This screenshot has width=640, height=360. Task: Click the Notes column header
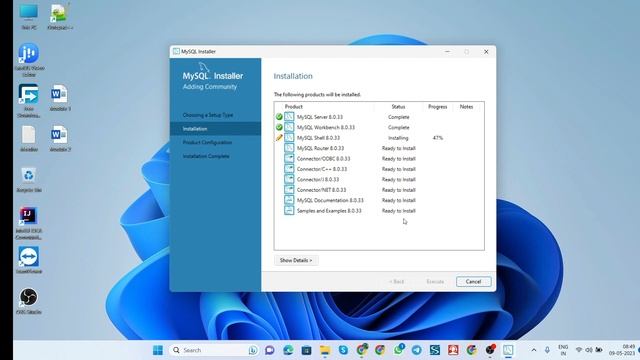point(466,107)
